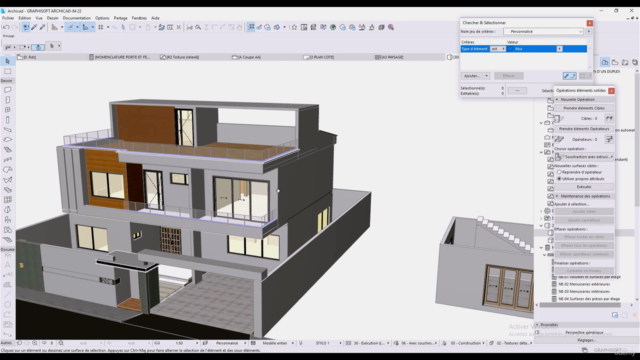Switch to the R2 Toiture tab
The image size is (640, 360).
point(180,57)
